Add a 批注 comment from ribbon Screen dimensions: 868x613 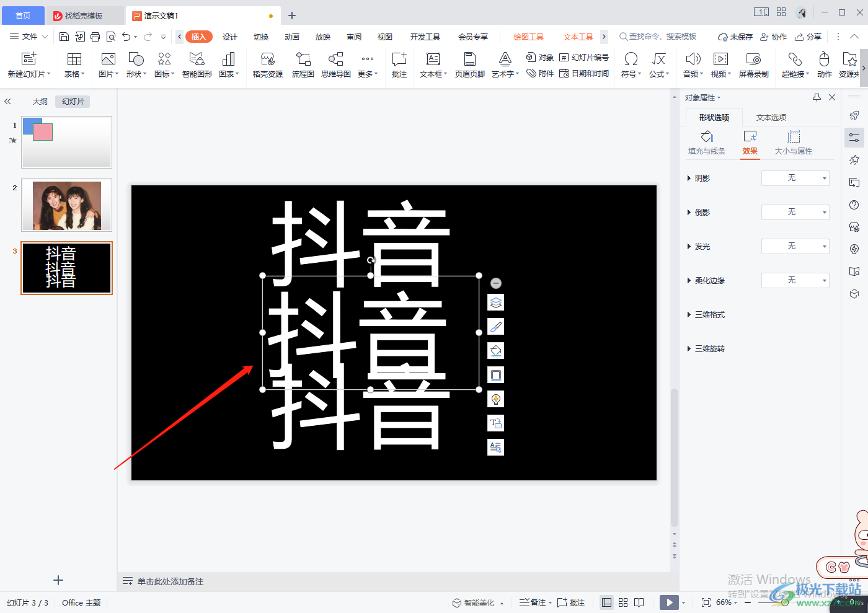tap(399, 65)
